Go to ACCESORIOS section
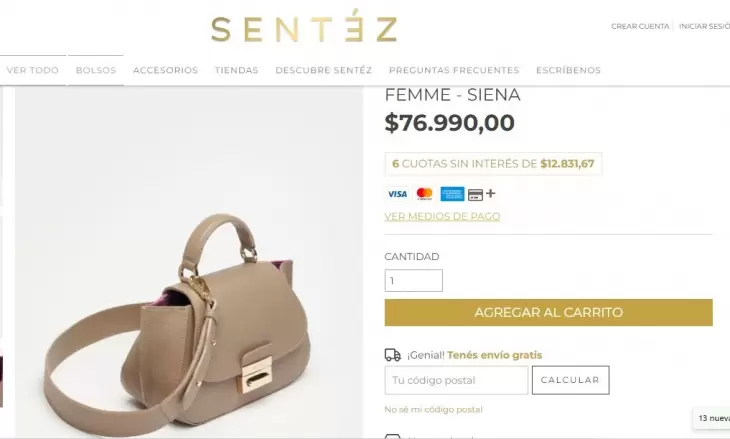Screen dimensions: 730x439 [165, 70]
